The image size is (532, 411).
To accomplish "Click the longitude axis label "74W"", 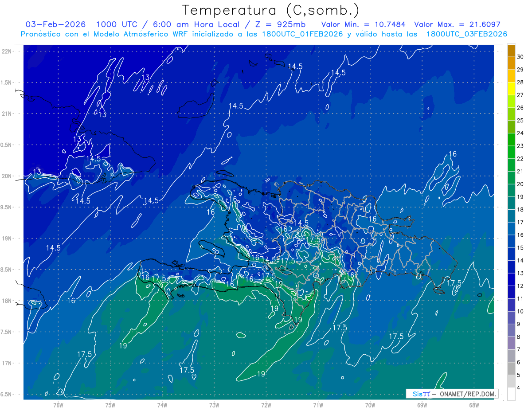I will pyautogui.click(x=162, y=405).
